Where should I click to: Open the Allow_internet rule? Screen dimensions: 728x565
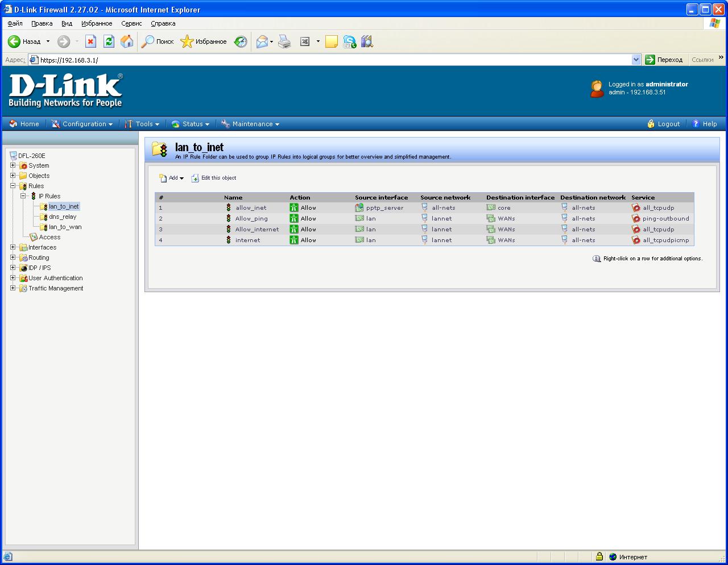coord(257,230)
